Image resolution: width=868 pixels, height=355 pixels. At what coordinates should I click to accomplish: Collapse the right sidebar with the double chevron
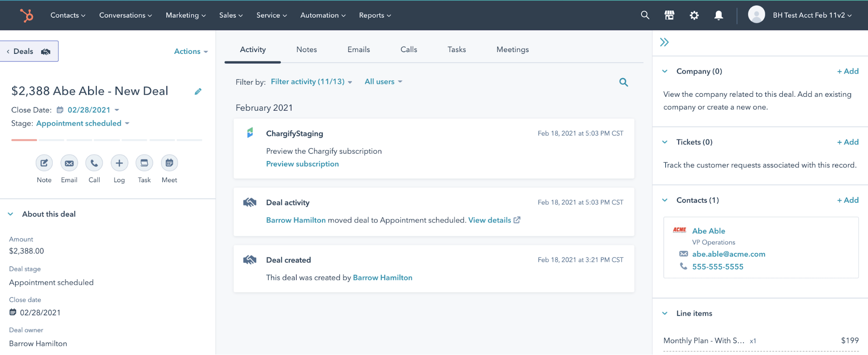664,42
